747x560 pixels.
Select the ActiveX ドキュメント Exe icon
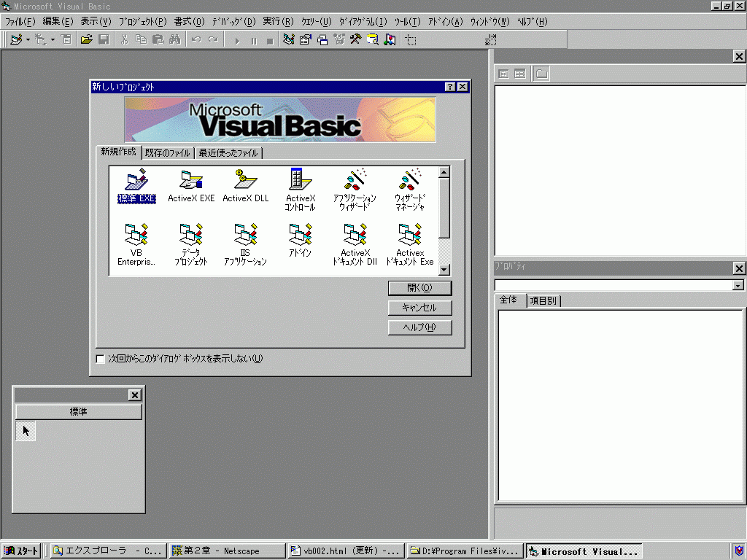tap(410, 244)
